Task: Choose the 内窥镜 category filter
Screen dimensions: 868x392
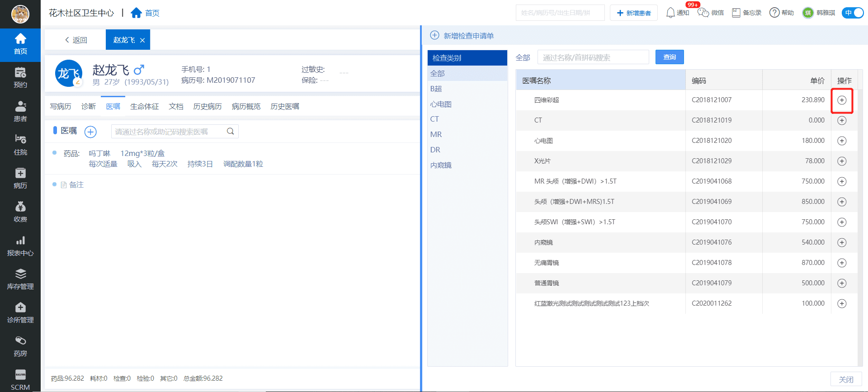Action: tap(441, 165)
